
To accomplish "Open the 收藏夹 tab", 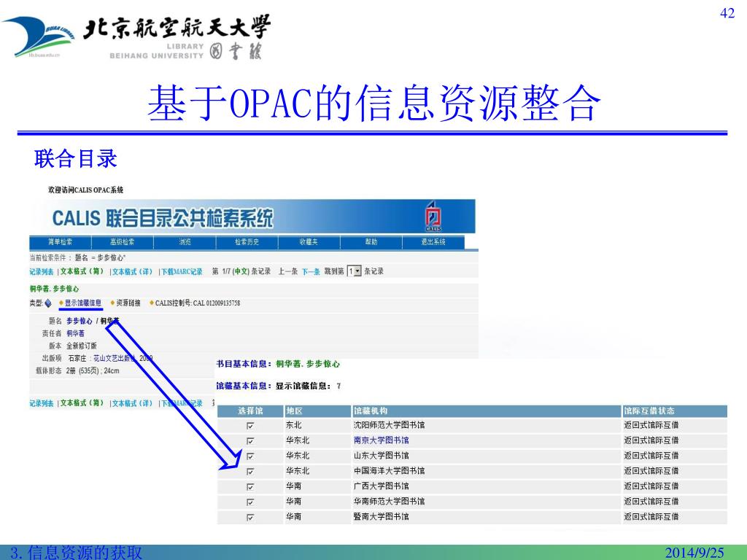I will tap(309, 242).
